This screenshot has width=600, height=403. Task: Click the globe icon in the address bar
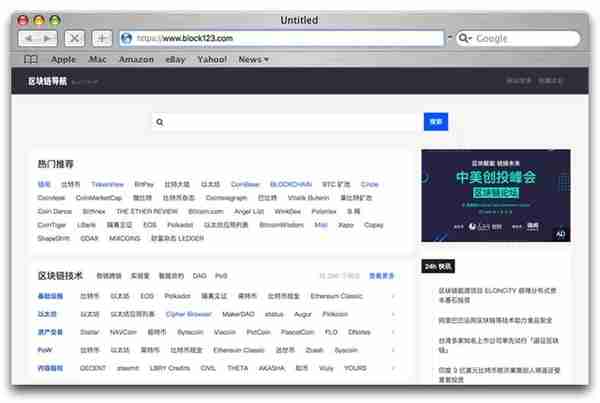tap(126, 38)
